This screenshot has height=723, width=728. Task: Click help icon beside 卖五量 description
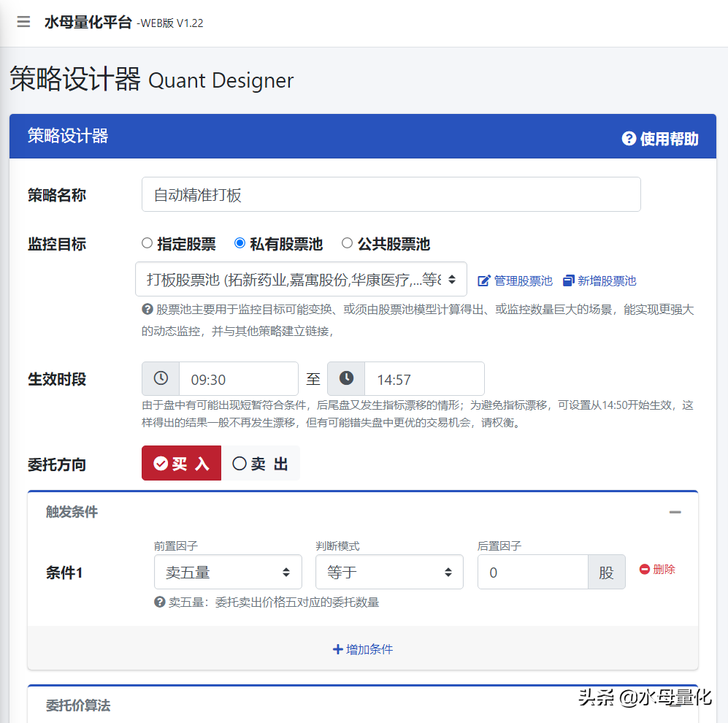click(160, 602)
